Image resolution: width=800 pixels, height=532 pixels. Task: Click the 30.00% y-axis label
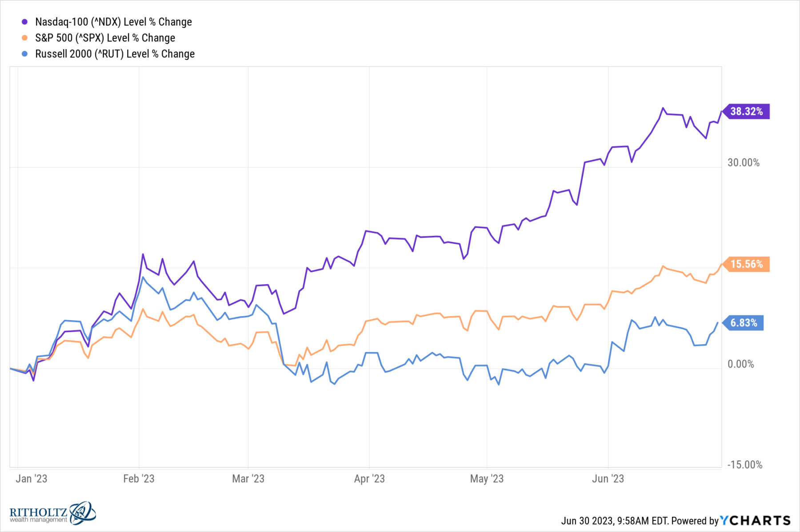(744, 163)
